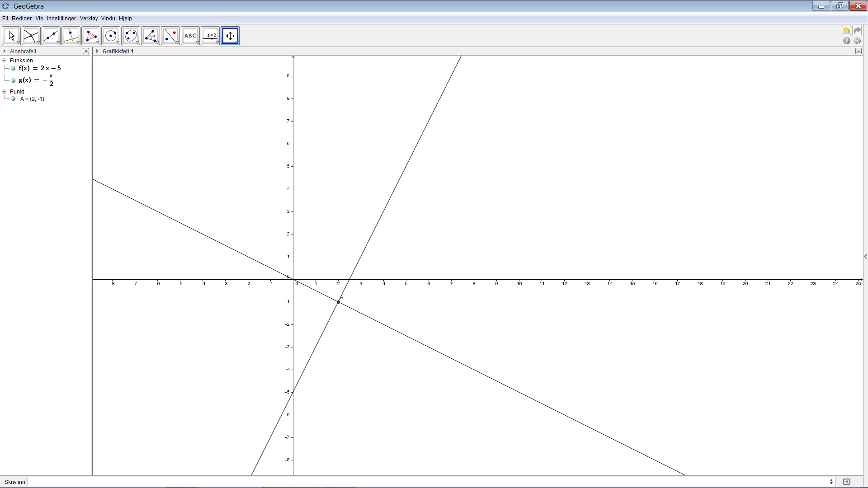Select the ABC text insertion tool

point(190,36)
